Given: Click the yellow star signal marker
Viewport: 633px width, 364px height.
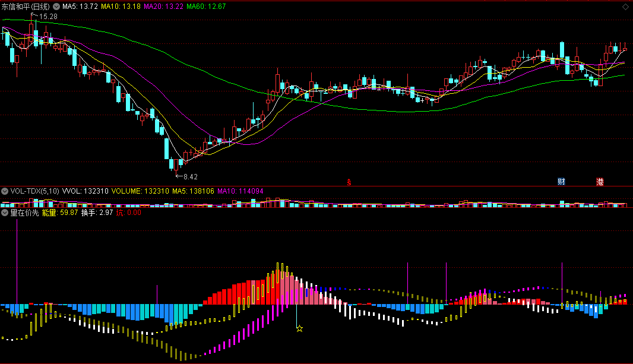Looking at the screenshot, I should point(299,328).
